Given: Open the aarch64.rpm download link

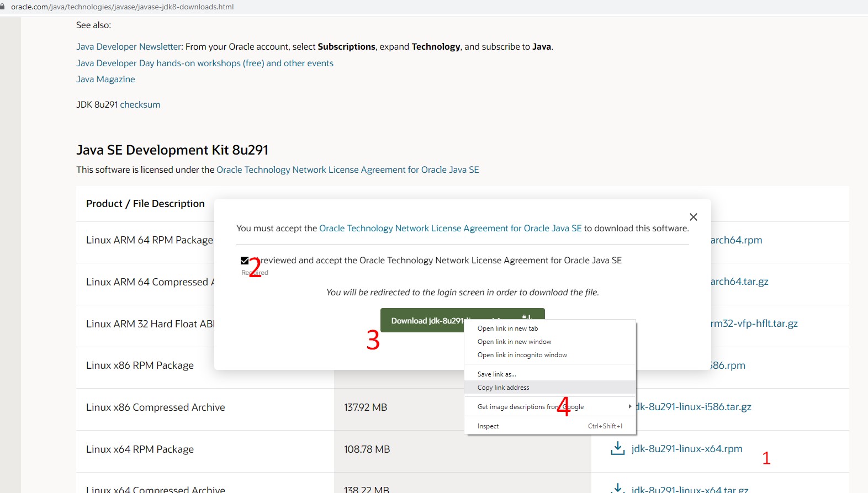Looking at the screenshot, I should tap(736, 240).
